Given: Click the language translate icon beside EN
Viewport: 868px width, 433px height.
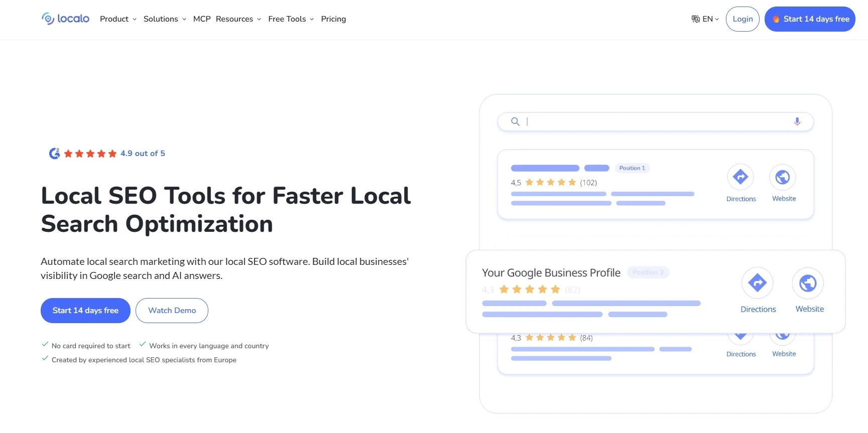Looking at the screenshot, I should coord(696,19).
